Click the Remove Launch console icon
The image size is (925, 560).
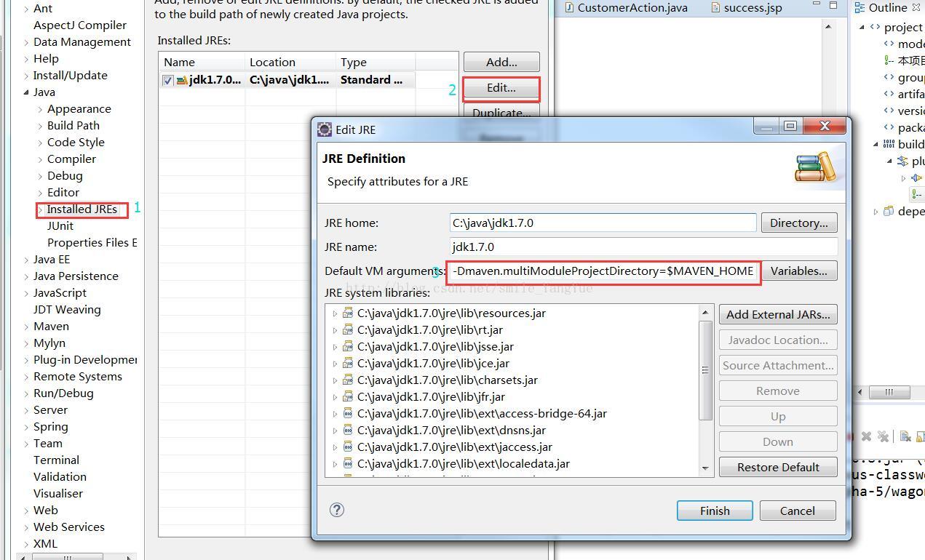[866, 436]
